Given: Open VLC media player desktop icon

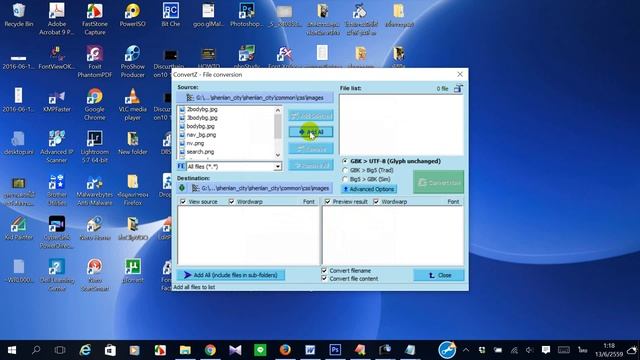Looking at the screenshot, I should [132, 104].
